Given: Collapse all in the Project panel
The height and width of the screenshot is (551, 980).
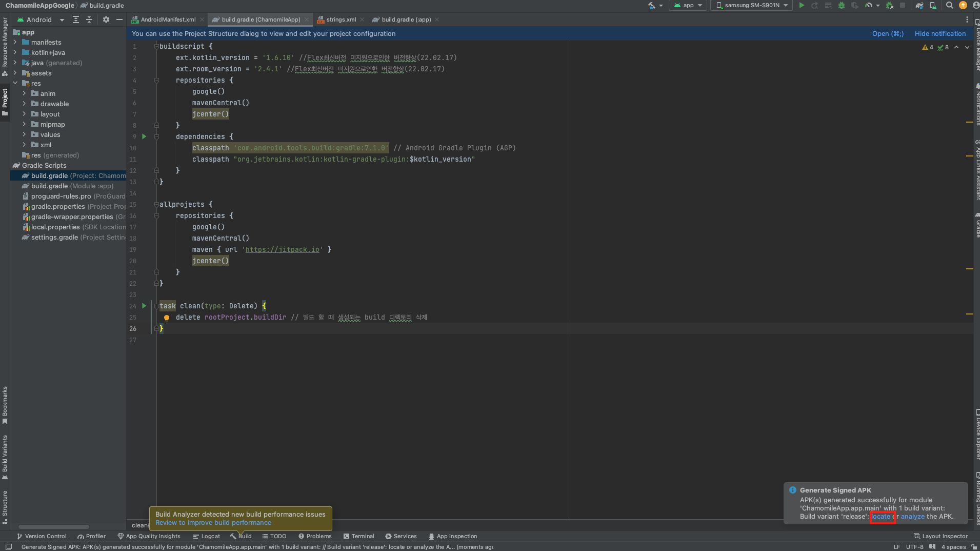Looking at the screenshot, I should pos(89,19).
